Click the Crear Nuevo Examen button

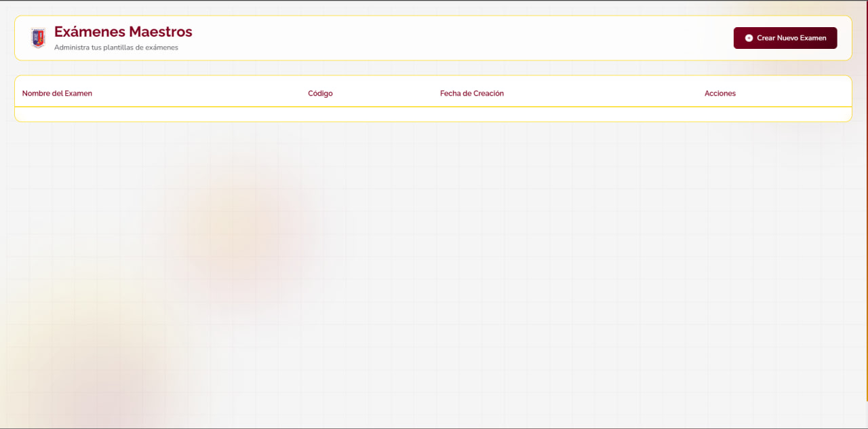pos(785,38)
